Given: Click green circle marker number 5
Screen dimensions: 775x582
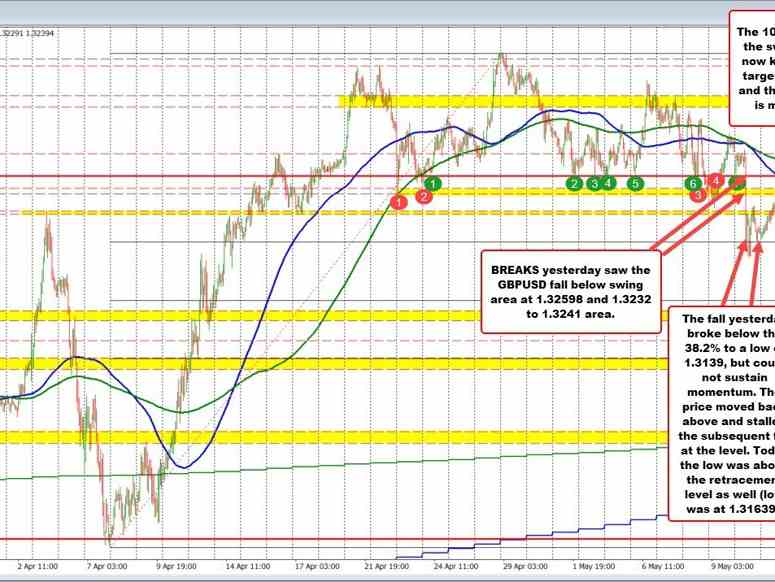Looking at the screenshot, I should [x=635, y=183].
